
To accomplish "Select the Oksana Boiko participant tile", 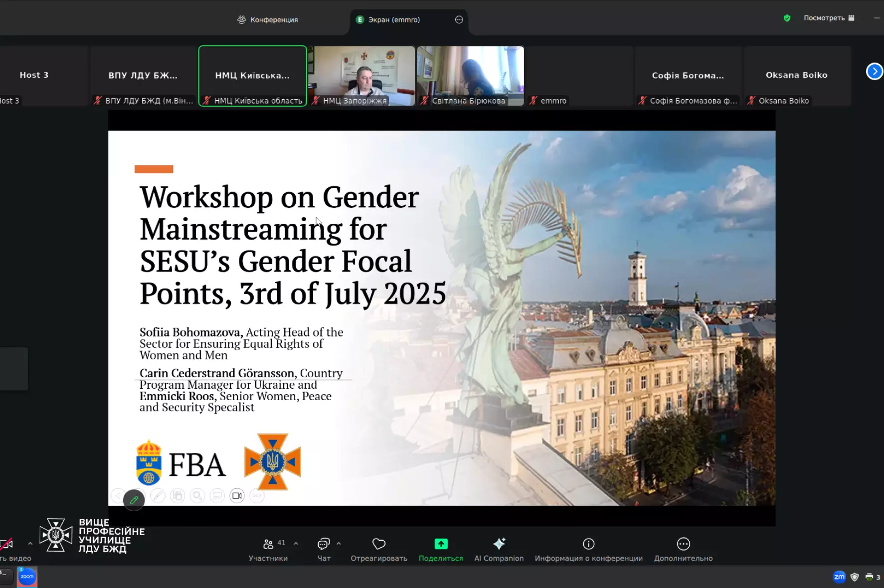I will tap(797, 76).
